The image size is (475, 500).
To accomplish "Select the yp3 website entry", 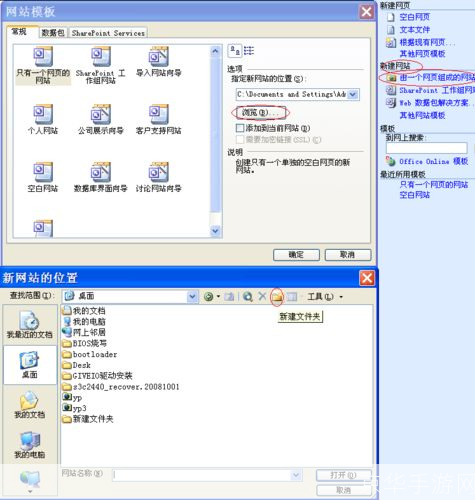I will click(x=74, y=408).
